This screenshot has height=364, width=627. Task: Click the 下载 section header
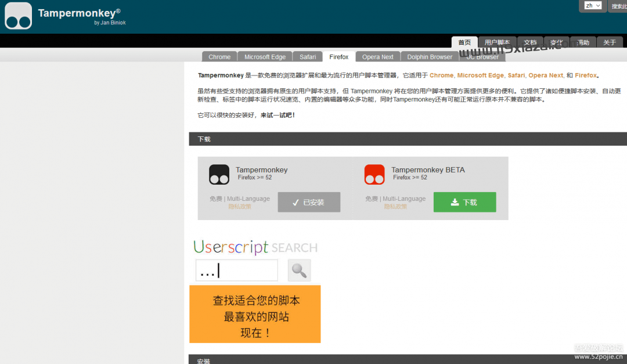[x=408, y=139]
